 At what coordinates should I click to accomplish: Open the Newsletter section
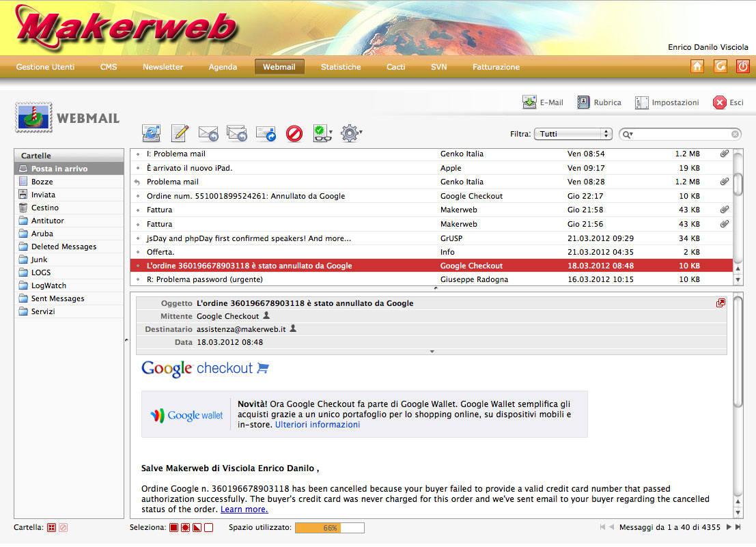click(163, 67)
